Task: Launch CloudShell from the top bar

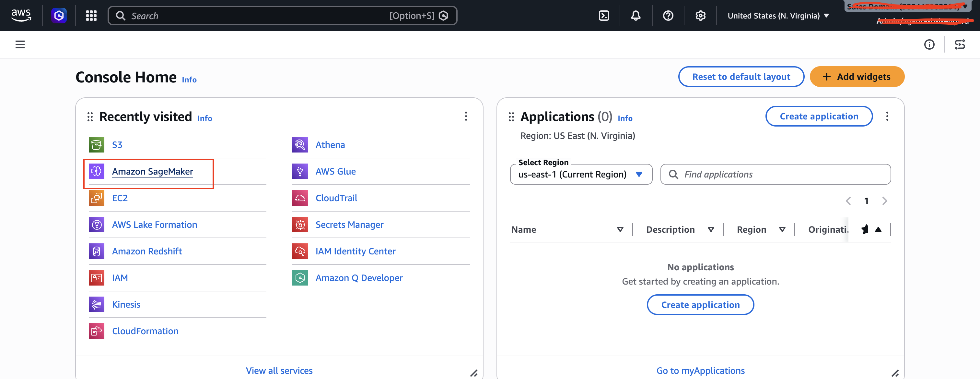Action: pyautogui.click(x=604, y=16)
